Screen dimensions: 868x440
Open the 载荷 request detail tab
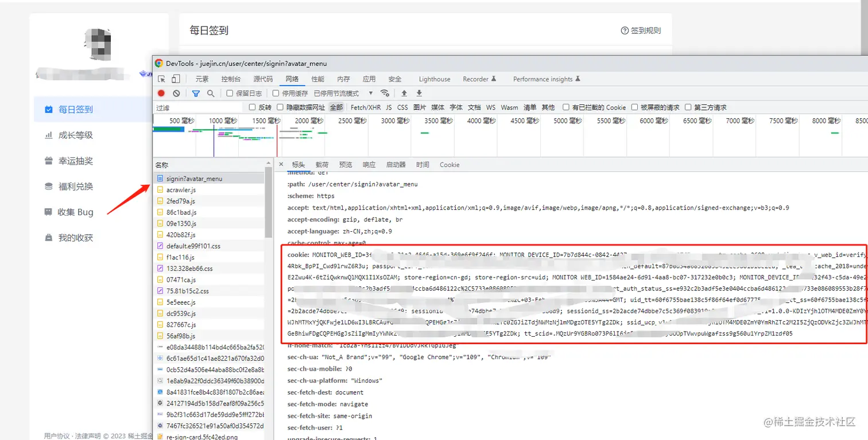click(322, 165)
